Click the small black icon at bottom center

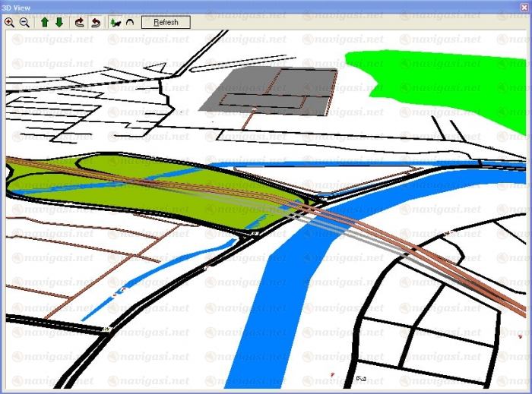(x=361, y=378)
